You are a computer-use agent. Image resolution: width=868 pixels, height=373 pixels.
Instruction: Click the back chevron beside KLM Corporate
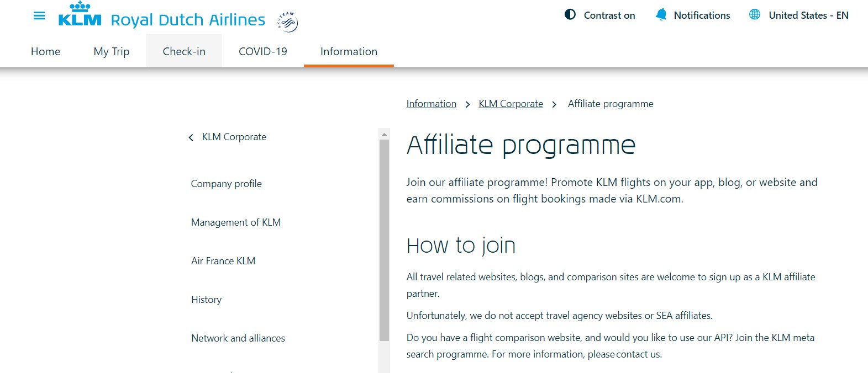click(x=191, y=137)
